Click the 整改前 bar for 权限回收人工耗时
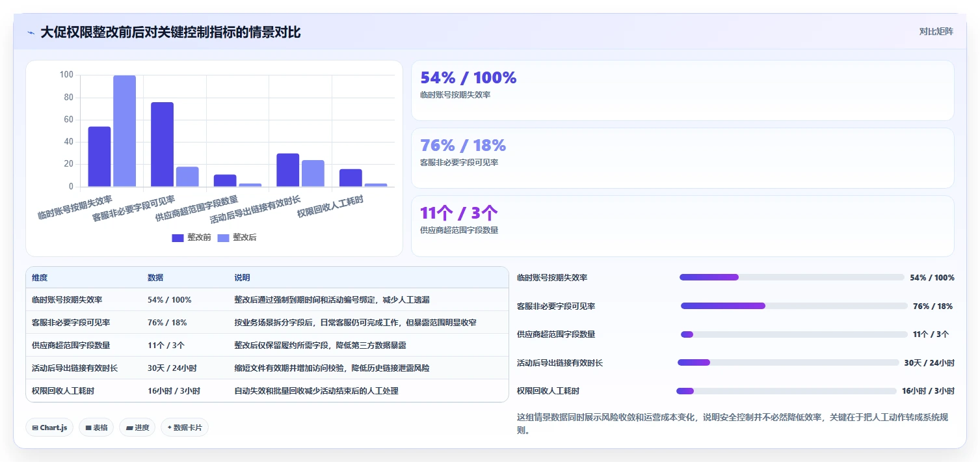 351,178
